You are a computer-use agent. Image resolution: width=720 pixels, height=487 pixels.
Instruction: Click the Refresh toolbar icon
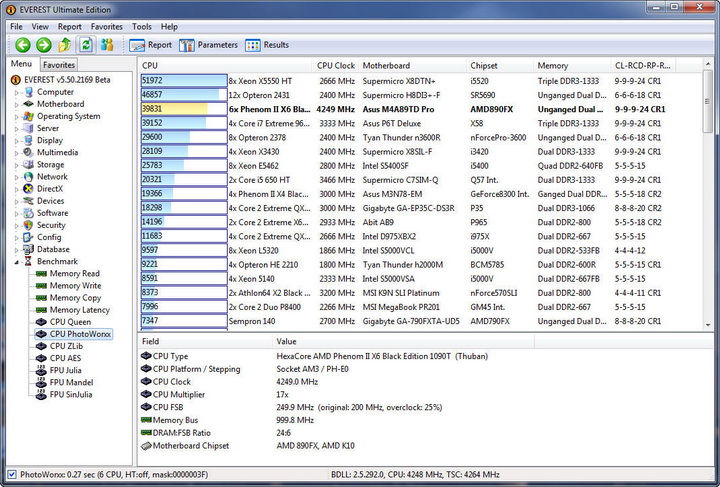[x=86, y=45]
